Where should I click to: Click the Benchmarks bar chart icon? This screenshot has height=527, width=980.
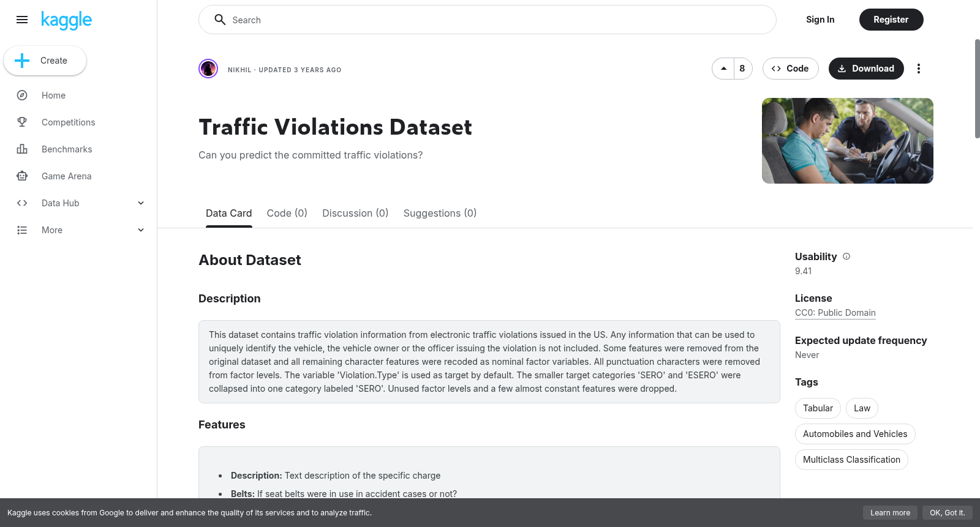click(x=22, y=149)
